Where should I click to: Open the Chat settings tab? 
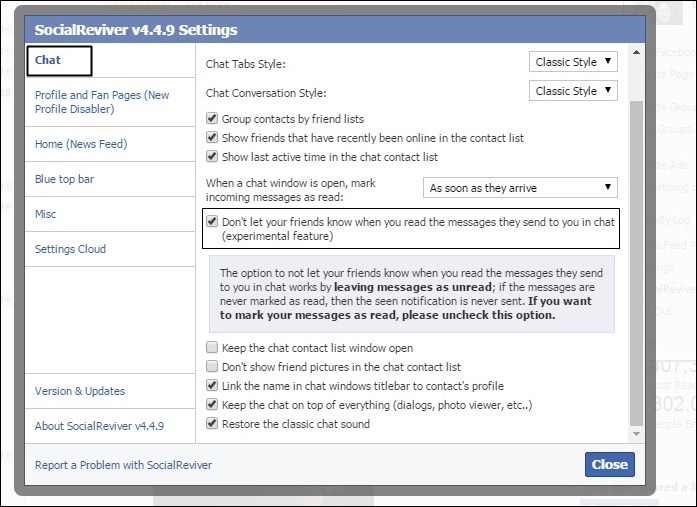point(48,60)
